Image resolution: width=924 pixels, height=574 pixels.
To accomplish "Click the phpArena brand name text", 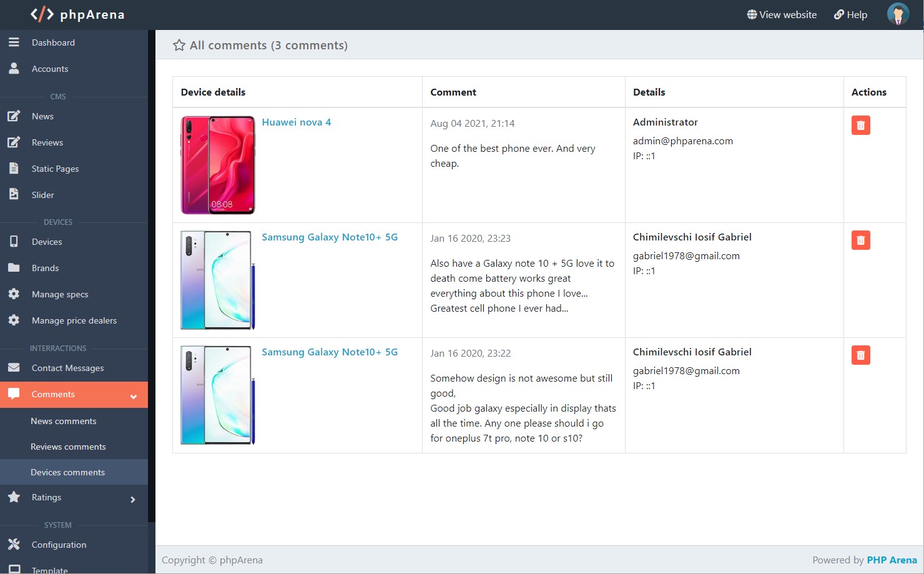I will 92,14.
